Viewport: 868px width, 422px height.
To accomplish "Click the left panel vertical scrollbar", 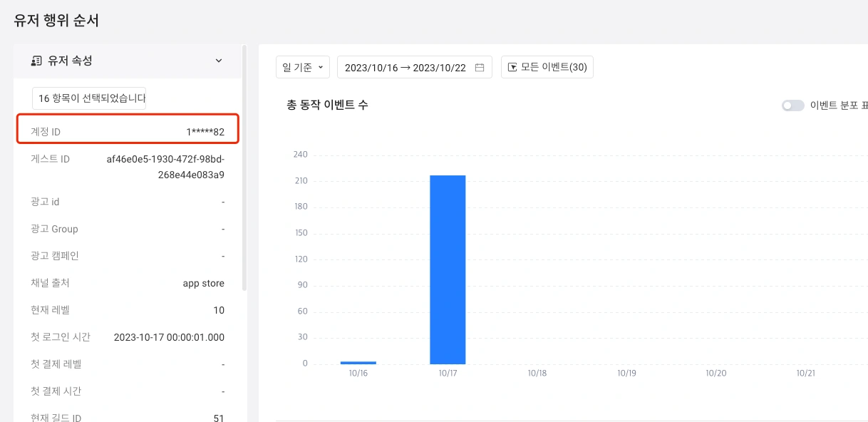I will [244, 169].
